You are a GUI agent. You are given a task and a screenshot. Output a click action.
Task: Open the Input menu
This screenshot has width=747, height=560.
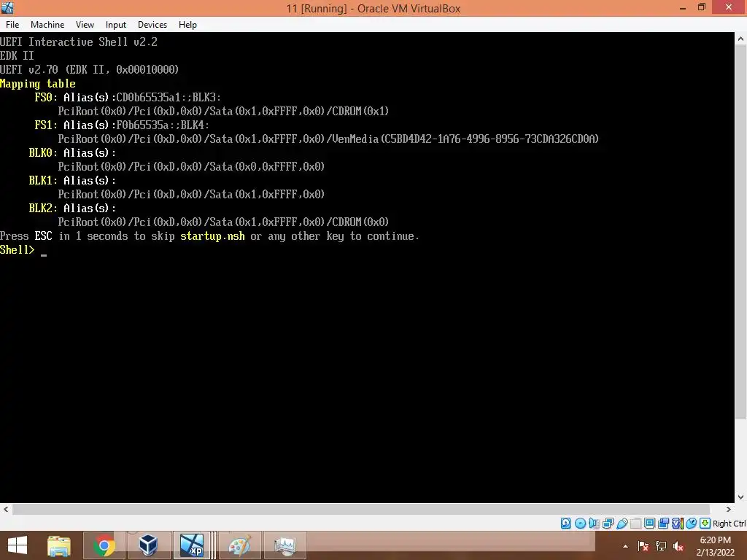click(x=116, y=25)
